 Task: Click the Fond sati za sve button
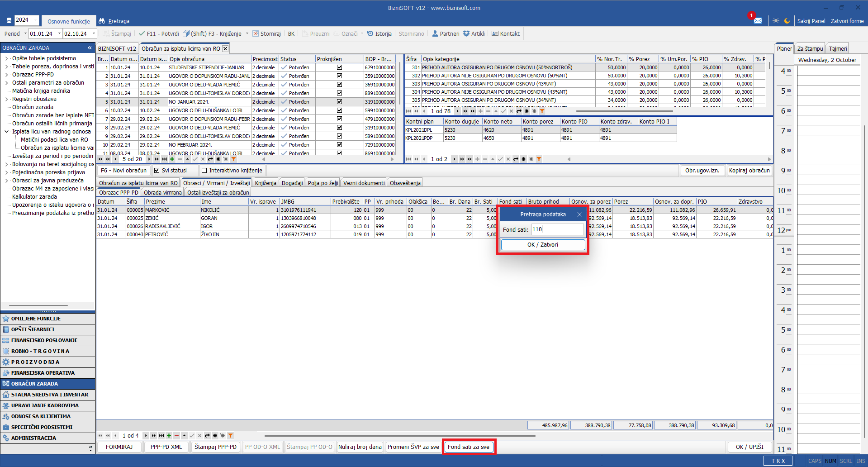click(468, 447)
